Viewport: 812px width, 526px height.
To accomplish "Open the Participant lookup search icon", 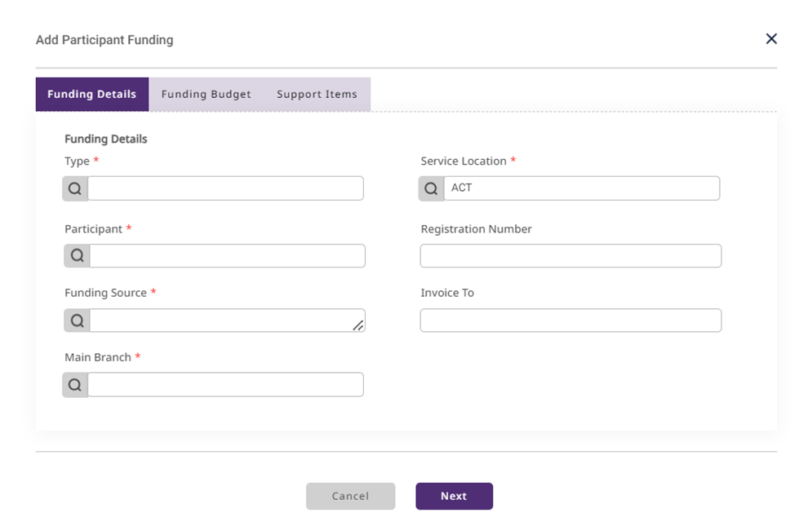I will point(77,256).
